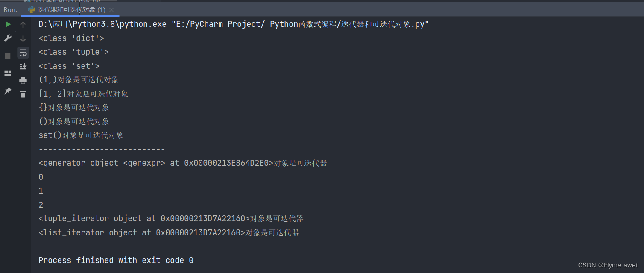Clear console with trash icon

[x=23, y=94]
